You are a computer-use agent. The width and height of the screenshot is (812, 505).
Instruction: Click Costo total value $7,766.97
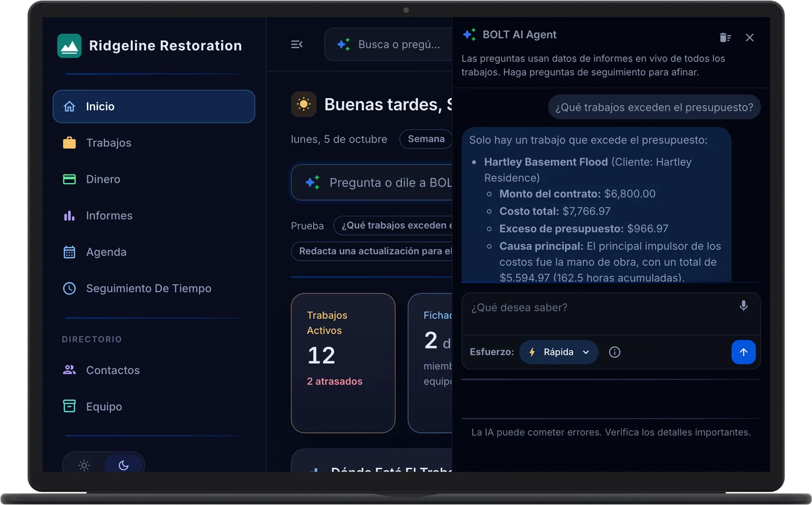tap(586, 212)
